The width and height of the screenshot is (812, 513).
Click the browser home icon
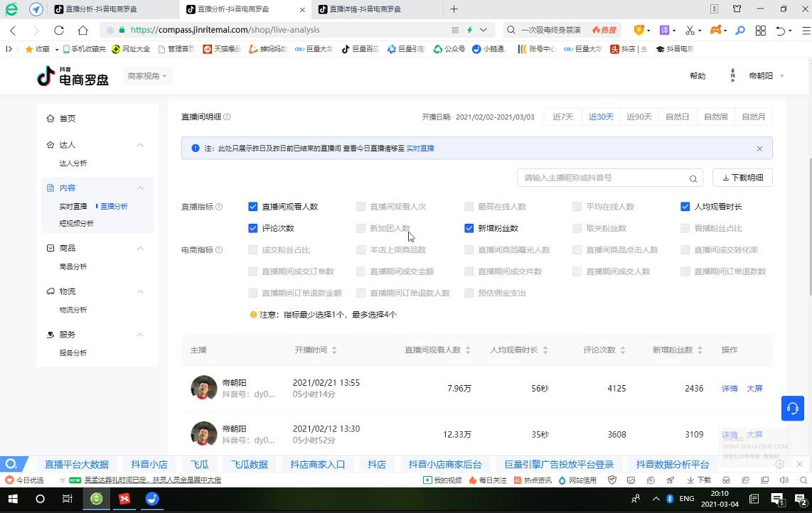point(82,30)
